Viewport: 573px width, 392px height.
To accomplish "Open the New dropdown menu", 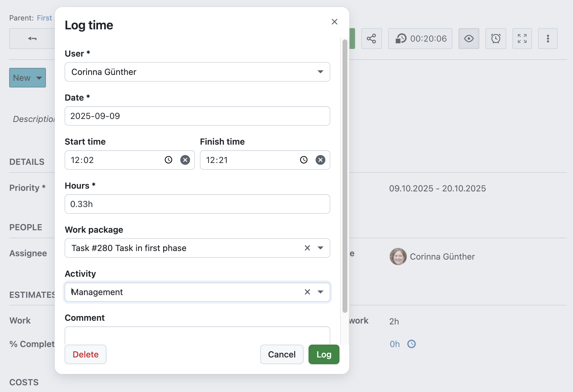I will point(27,78).
